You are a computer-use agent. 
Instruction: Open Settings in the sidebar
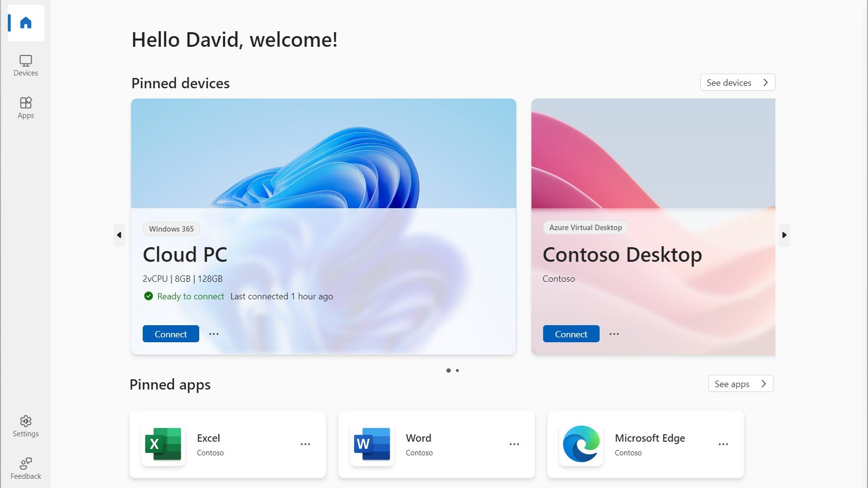tap(26, 426)
